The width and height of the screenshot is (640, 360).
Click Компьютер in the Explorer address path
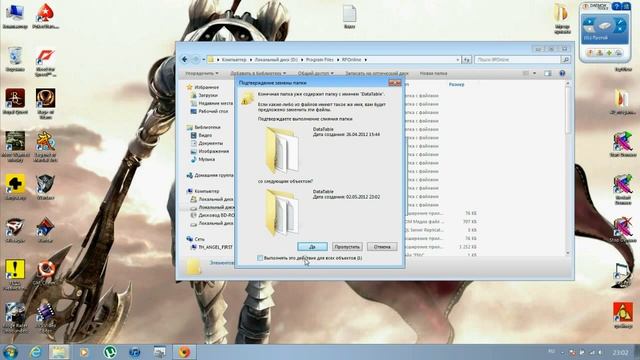(234, 60)
